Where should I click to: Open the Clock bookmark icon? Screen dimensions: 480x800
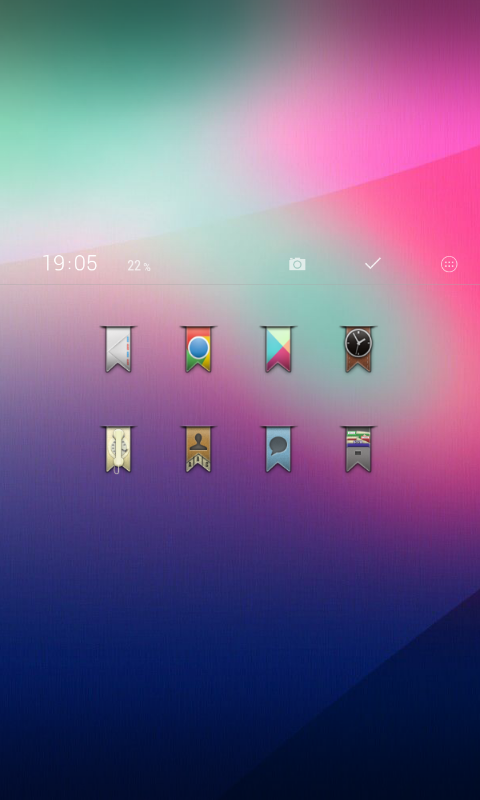[x=358, y=349]
